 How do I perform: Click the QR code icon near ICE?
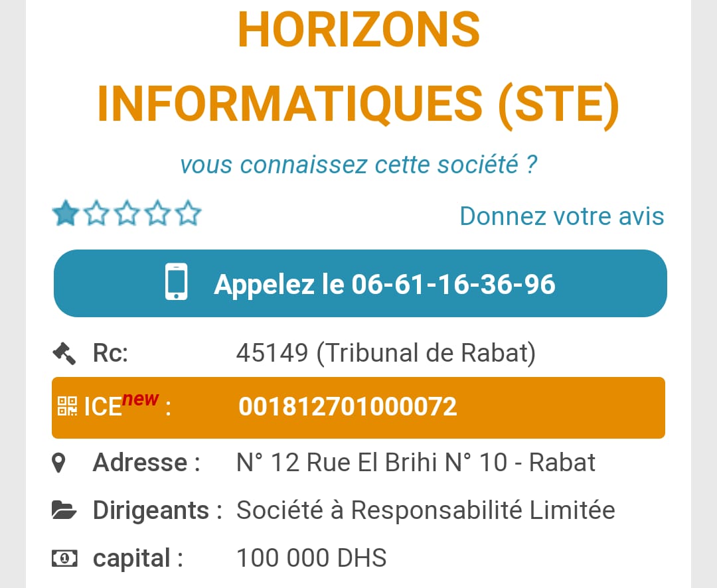(x=68, y=406)
